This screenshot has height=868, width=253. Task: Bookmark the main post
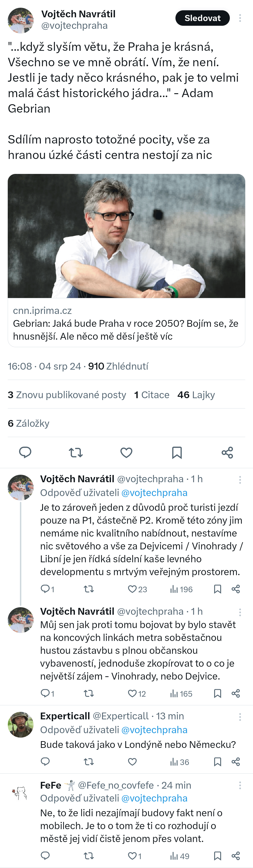(x=177, y=452)
